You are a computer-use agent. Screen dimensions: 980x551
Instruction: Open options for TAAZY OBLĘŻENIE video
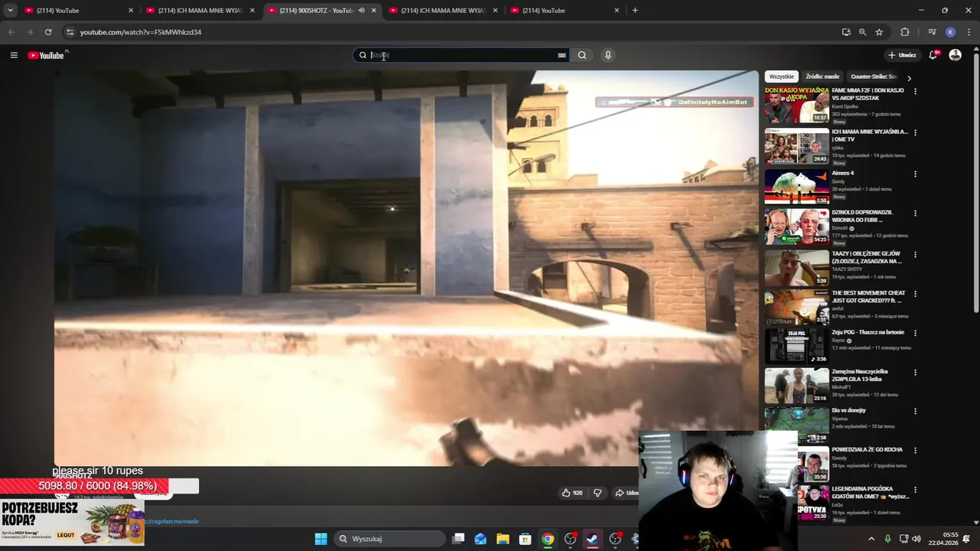(915, 255)
